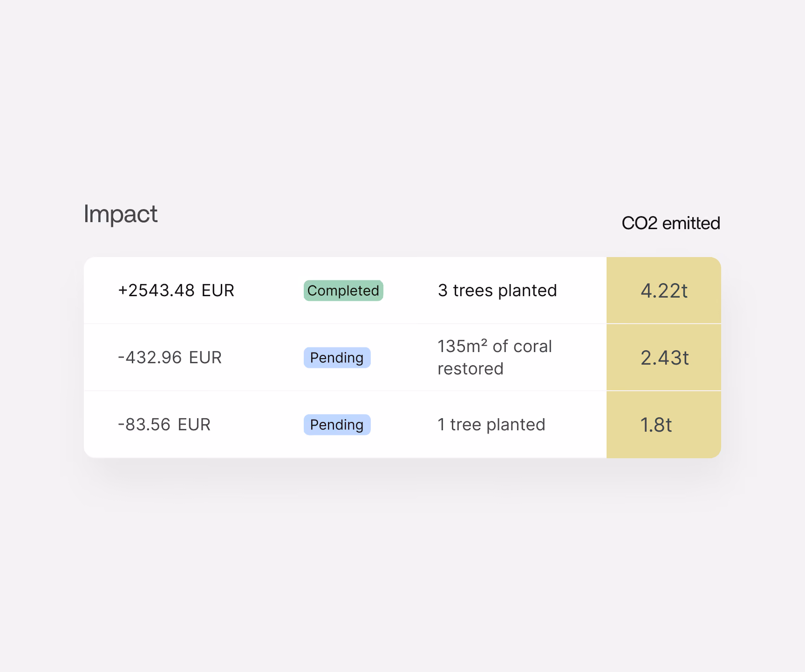
Task: Click the Pending badge beside 1 tree planted
Action: [x=337, y=425]
